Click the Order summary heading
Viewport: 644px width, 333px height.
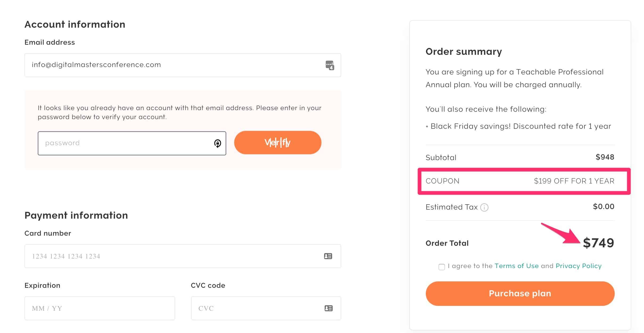pyautogui.click(x=464, y=52)
